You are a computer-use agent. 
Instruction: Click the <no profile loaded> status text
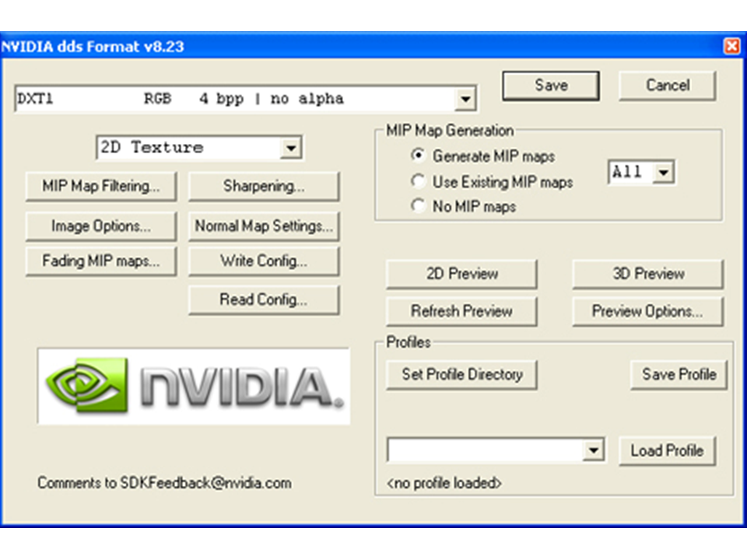coord(444,483)
